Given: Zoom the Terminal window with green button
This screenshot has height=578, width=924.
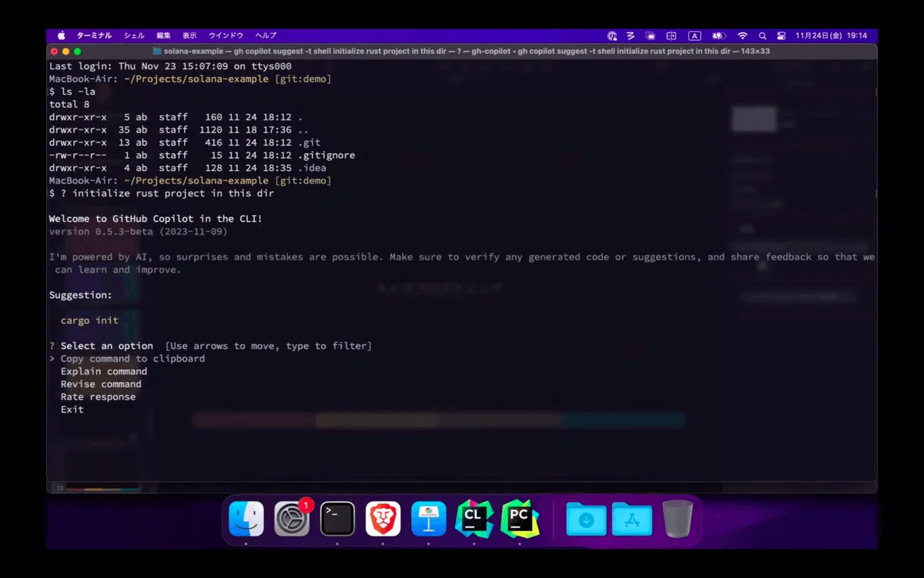Looking at the screenshot, I should pos(78,51).
